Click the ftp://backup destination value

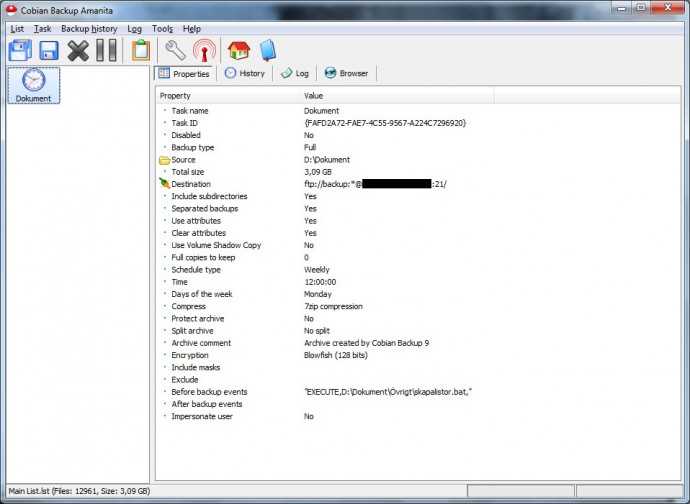pos(375,184)
